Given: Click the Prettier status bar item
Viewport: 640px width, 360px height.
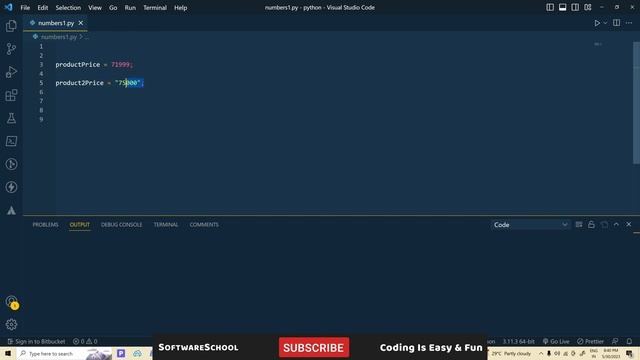Looking at the screenshot, I should click(590, 341).
